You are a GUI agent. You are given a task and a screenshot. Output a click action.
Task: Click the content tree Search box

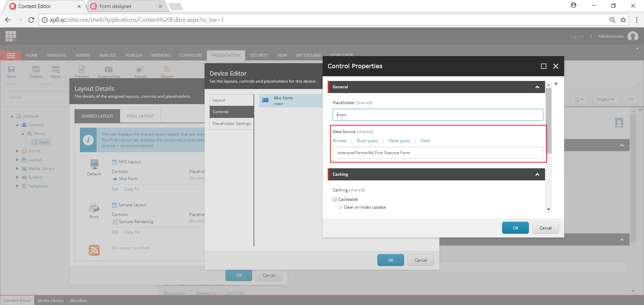click(37, 97)
